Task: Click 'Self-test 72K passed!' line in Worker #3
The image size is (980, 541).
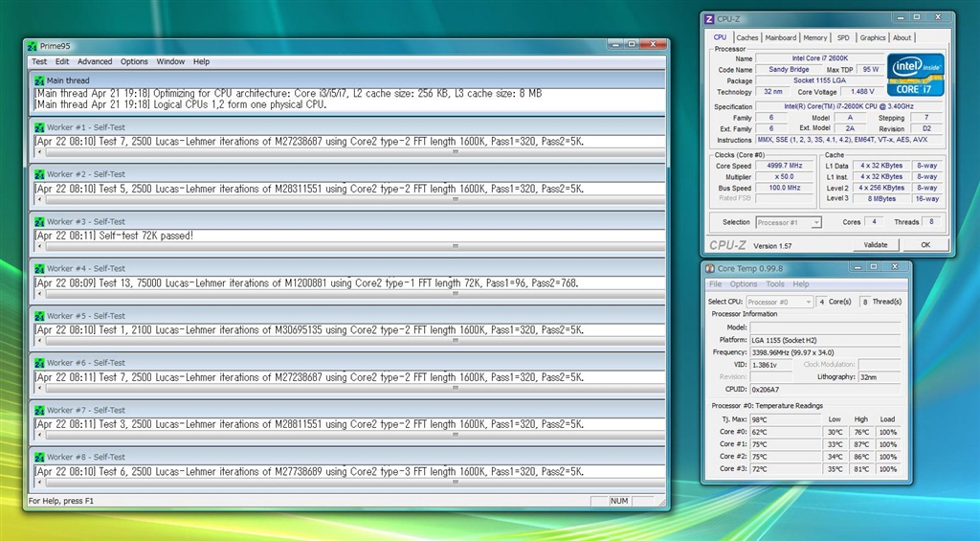Action: pos(115,237)
